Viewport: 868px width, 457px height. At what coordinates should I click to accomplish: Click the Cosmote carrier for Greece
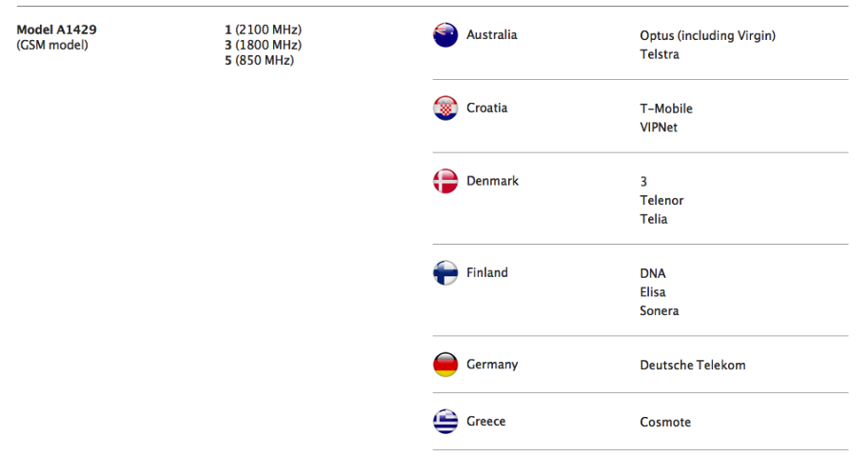click(x=665, y=422)
